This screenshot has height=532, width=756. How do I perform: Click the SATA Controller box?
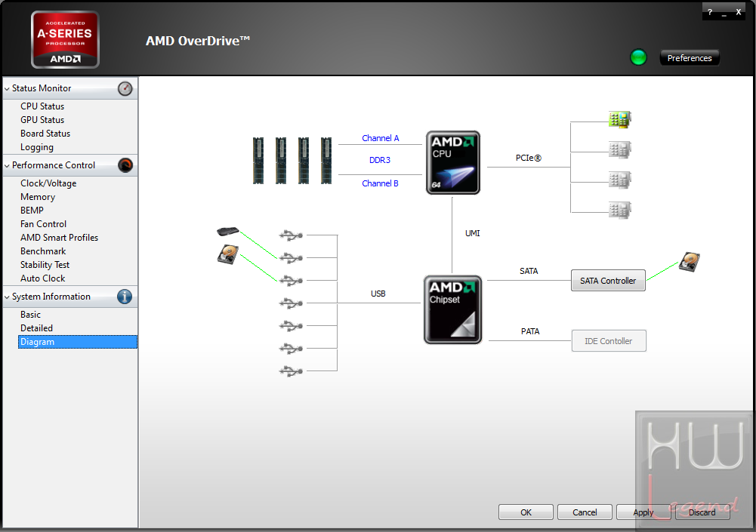click(x=608, y=281)
